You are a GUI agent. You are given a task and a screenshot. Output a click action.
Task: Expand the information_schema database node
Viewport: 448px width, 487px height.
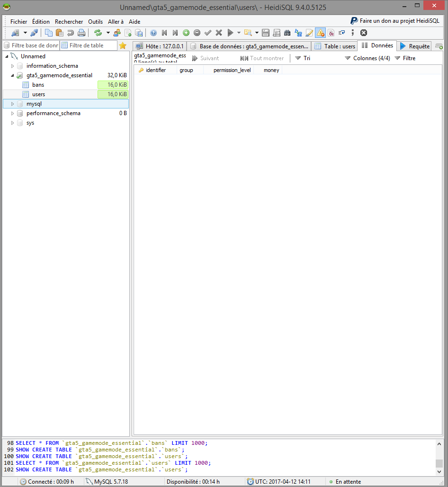point(12,66)
